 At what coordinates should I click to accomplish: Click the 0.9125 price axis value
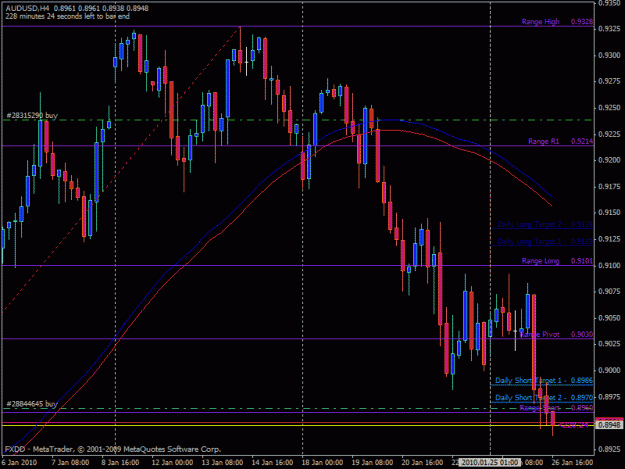point(610,239)
